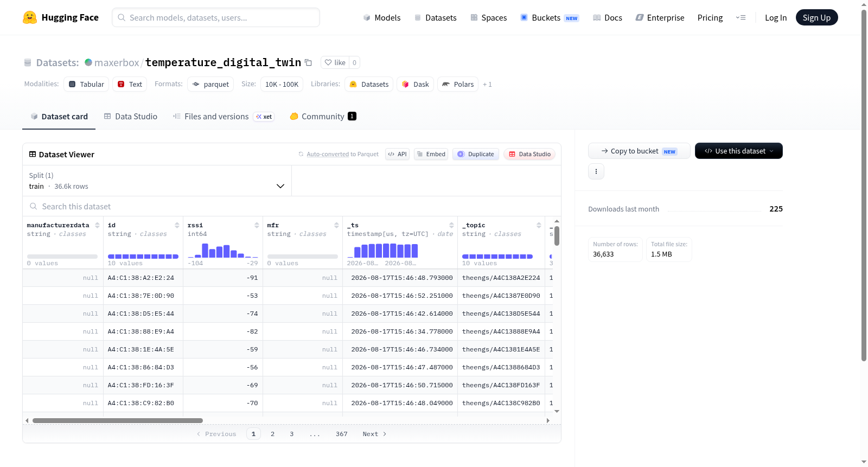This screenshot has height=467, width=868.
Task: Click the table vertical scrollbar thumb
Action: [557, 236]
